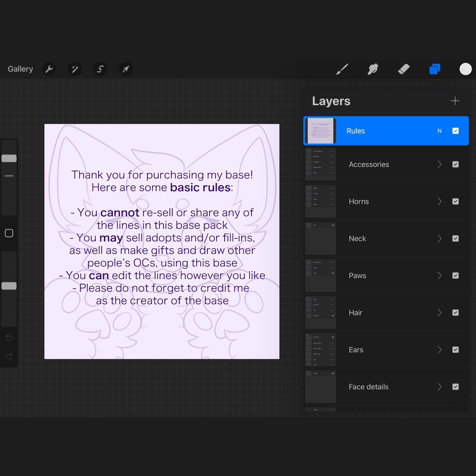Select the Ears group name
This screenshot has height=476, width=476.
[x=356, y=350]
